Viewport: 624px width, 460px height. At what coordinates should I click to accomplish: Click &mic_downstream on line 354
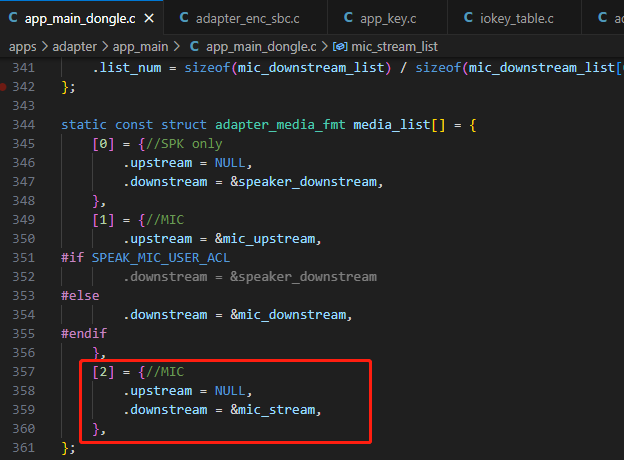click(288, 315)
